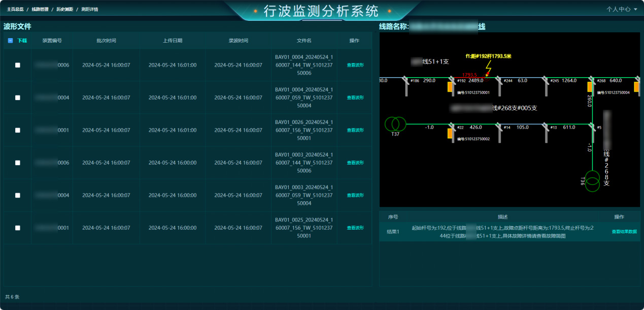The height and width of the screenshot is (310, 644).
Task: Click 查看波形 for the first file
Action: tap(355, 65)
